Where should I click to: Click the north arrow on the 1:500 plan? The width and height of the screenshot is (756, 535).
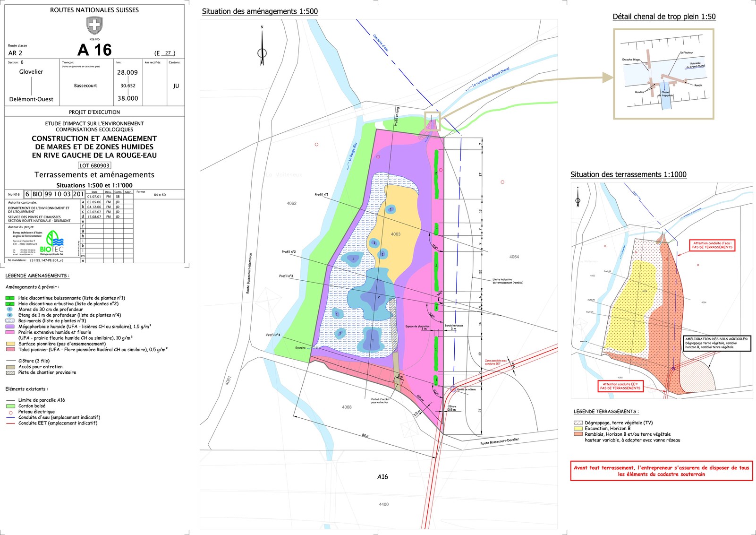pos(262,46)
